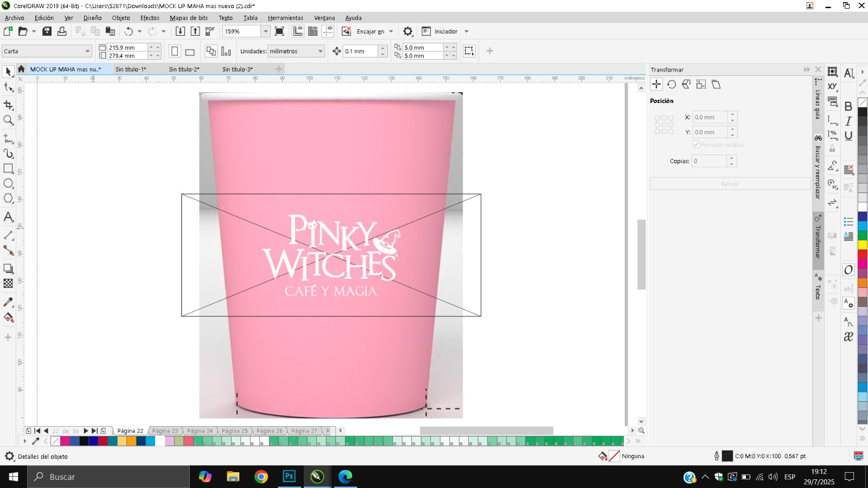
Task: Select the Crop tool
Action: 8,105
